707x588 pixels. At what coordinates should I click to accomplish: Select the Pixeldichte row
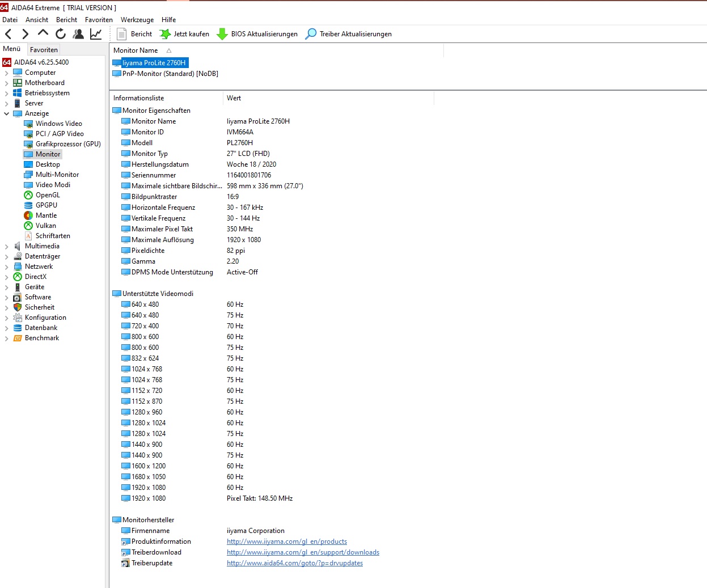[183, 251]
